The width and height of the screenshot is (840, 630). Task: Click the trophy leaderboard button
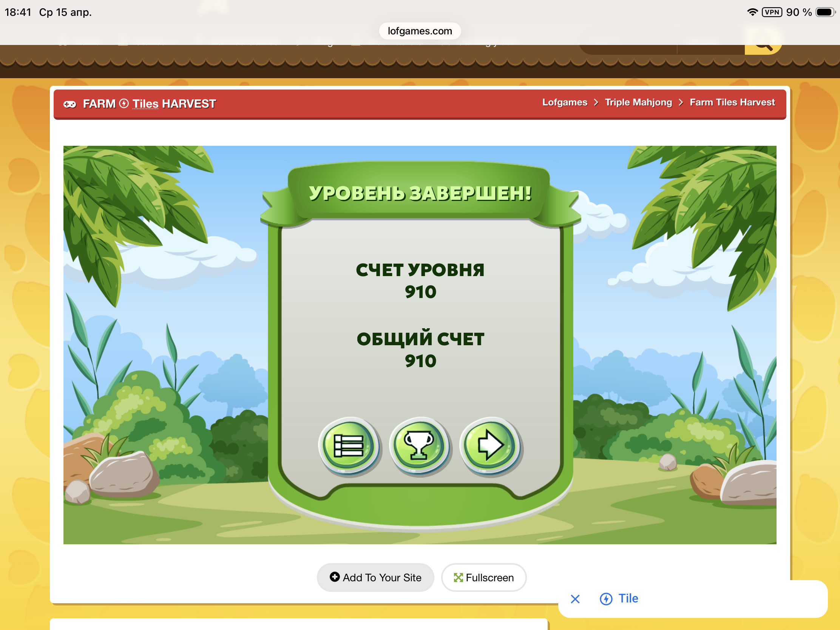pyautogui.click(x=419, y=445)
